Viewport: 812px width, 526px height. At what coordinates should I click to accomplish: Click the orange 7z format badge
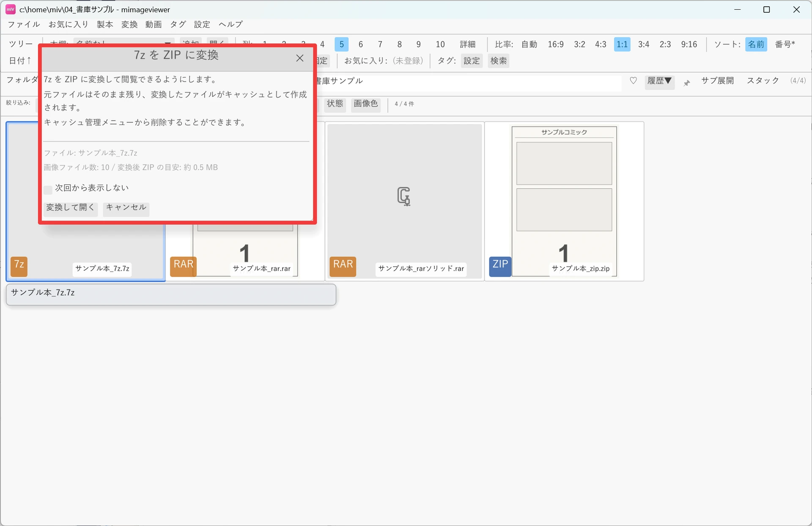19,267
